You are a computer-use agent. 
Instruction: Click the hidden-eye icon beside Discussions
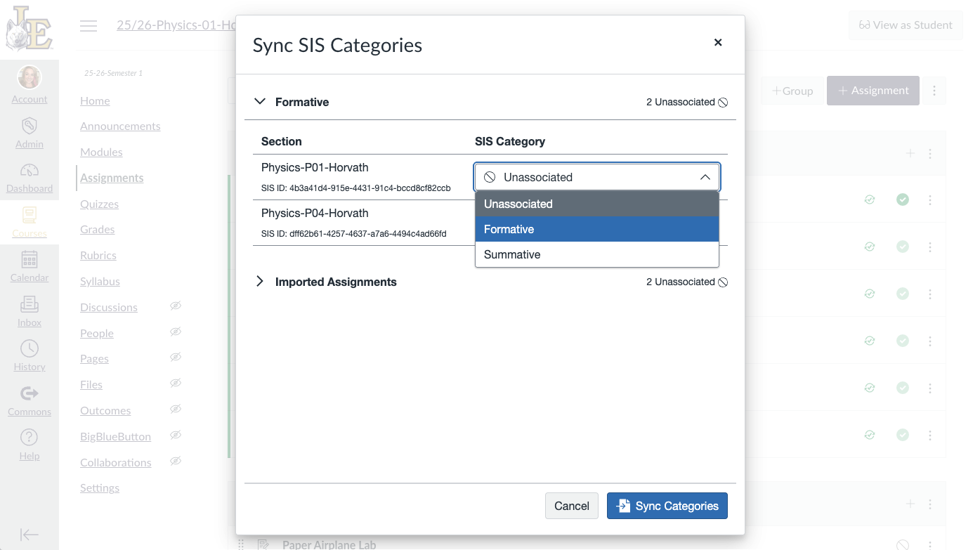(x=176, y=306)
